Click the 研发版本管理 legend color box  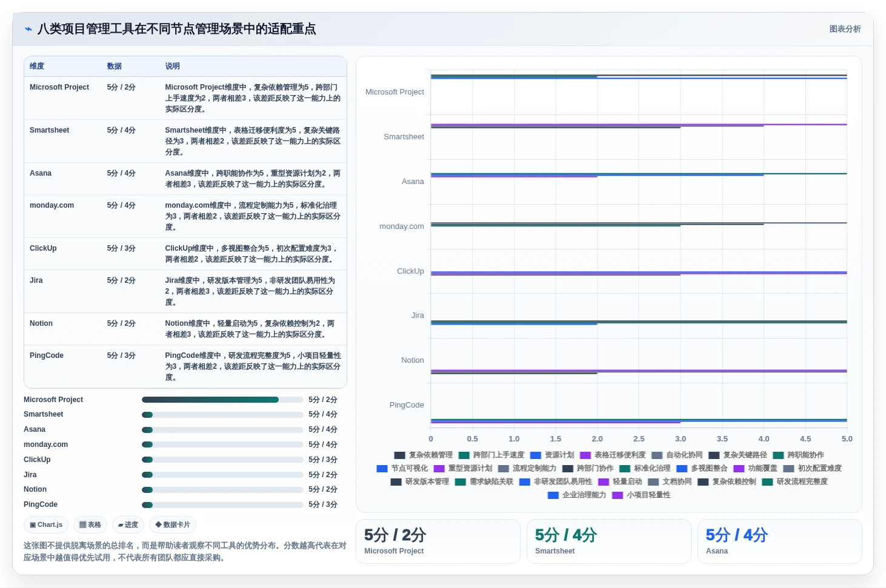click(x=396, y=482)
